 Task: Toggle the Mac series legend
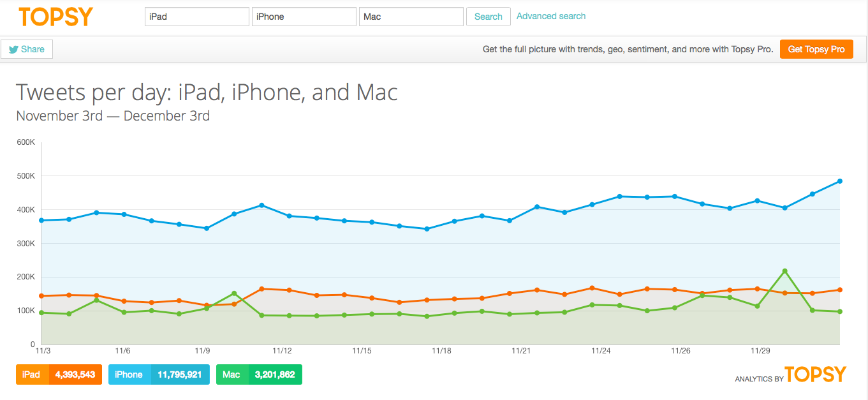click(x=232, y=374)
